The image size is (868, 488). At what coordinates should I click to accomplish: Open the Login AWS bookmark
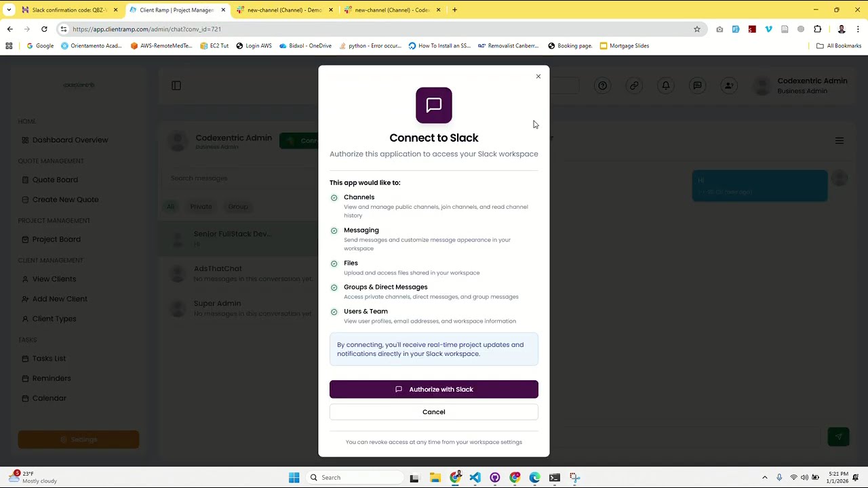coord(254,46)
